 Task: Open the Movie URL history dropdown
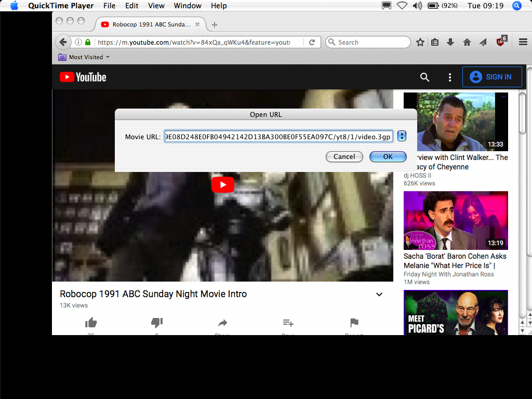[x=402, y=136]
